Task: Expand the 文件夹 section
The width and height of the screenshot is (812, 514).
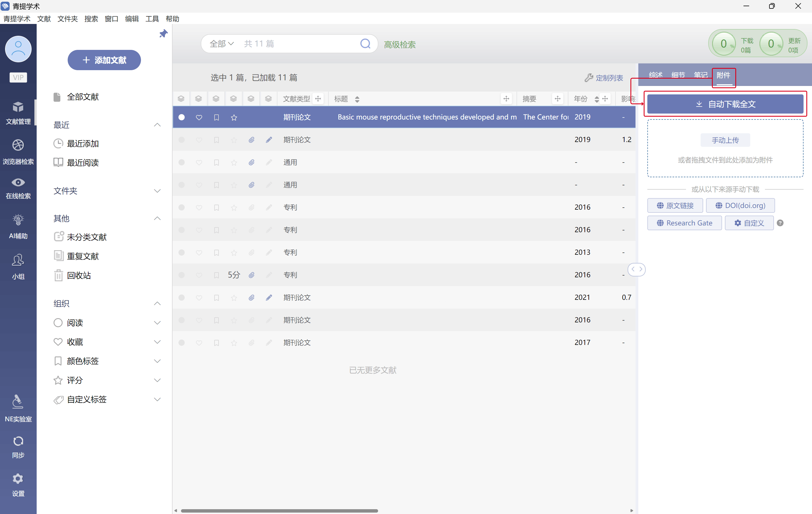Action: 157,191
